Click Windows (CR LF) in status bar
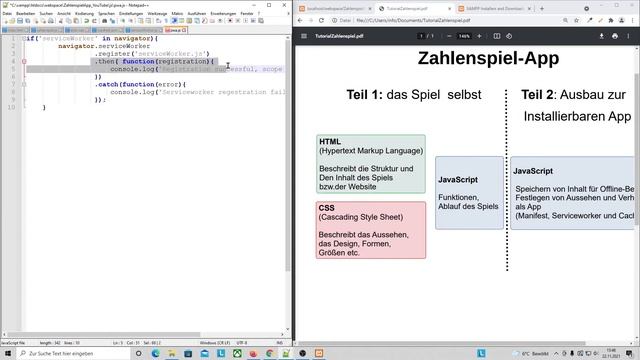 tap(215, 343)
